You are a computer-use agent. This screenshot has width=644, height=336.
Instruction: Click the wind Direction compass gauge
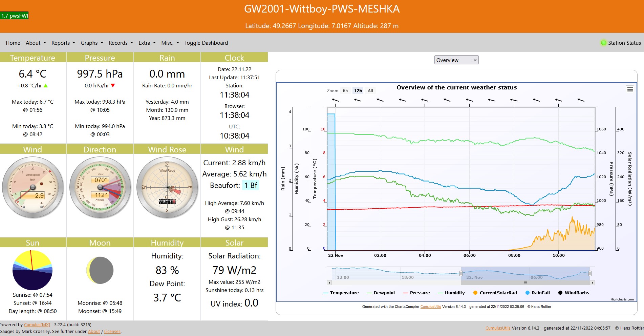(100, 187)
